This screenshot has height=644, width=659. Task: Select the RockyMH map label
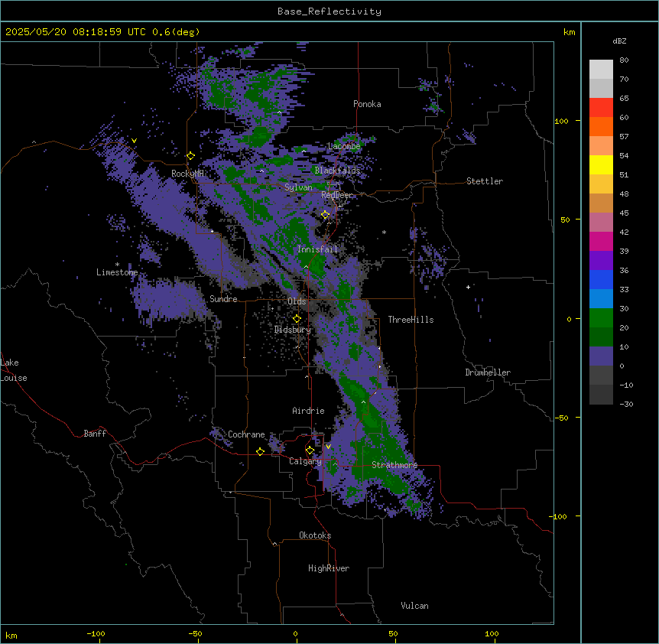187,174
